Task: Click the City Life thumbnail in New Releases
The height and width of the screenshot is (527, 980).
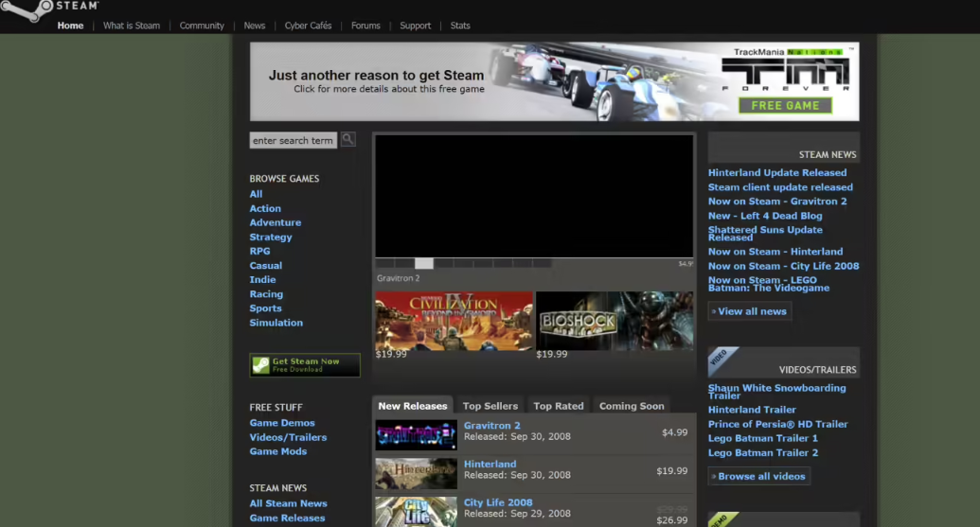Action: [x=417, y=512]
